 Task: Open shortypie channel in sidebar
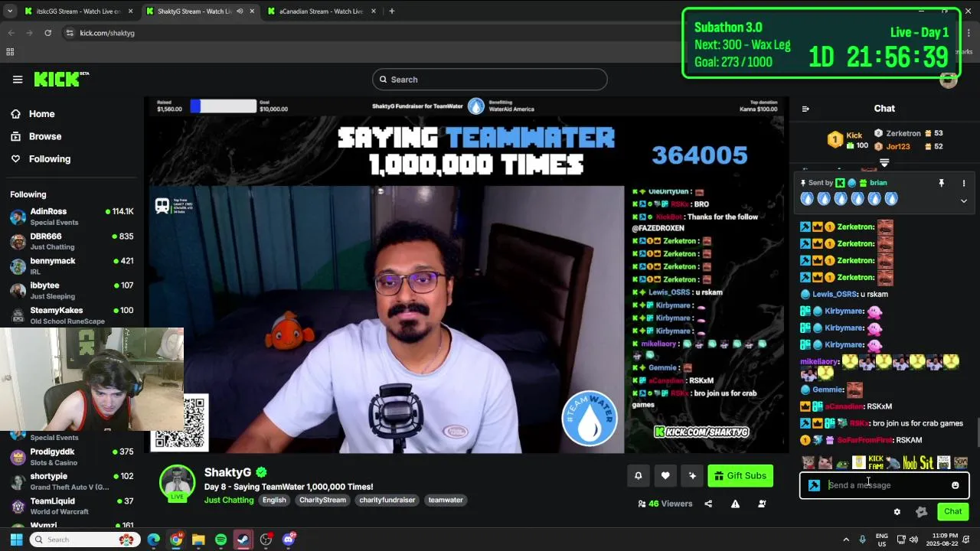(x=72, y=481)
